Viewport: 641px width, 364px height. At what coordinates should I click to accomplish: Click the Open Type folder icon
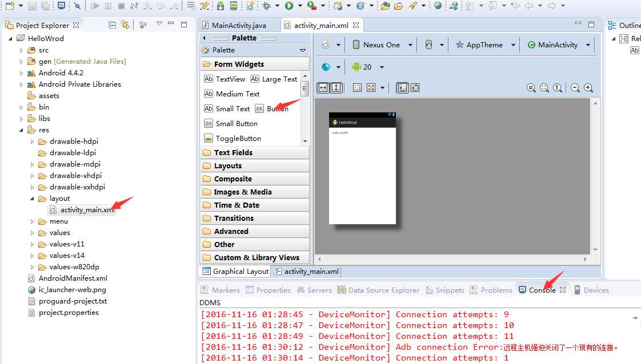(x=385, y=6)
